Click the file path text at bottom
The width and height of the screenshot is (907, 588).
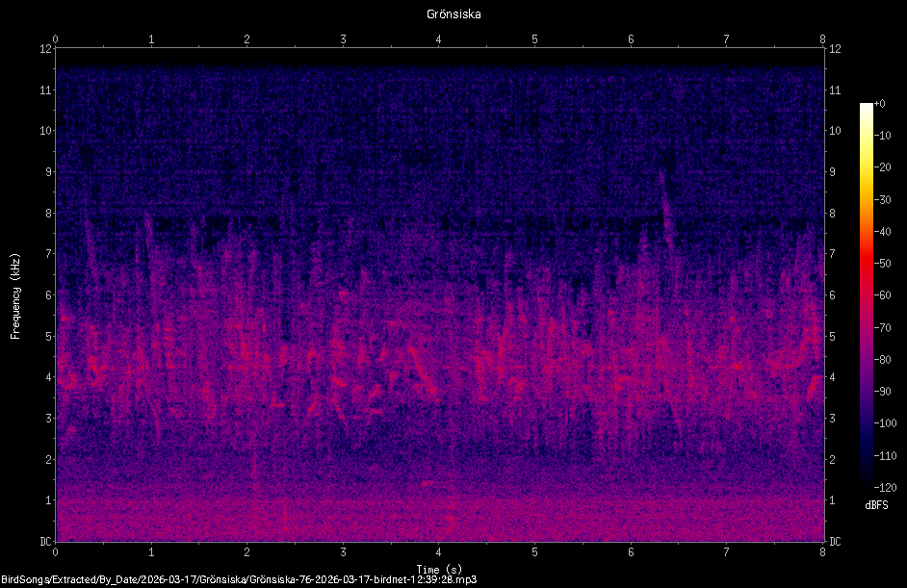point(239,579)
